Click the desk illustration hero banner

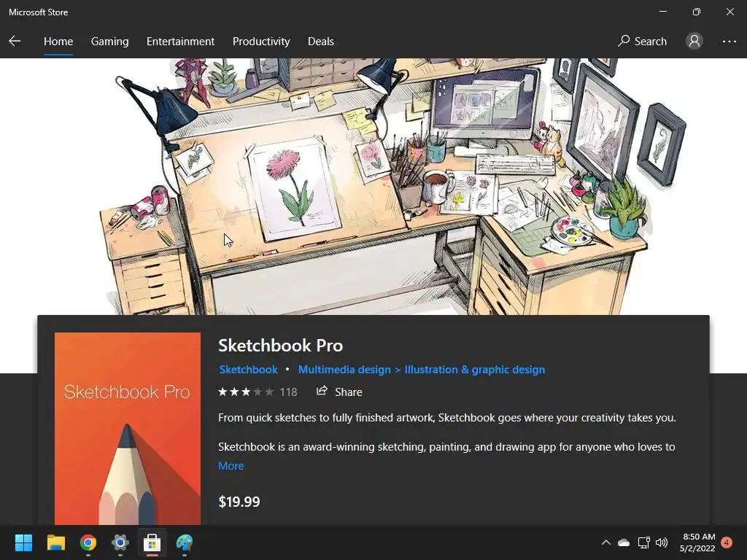point(373,186)
